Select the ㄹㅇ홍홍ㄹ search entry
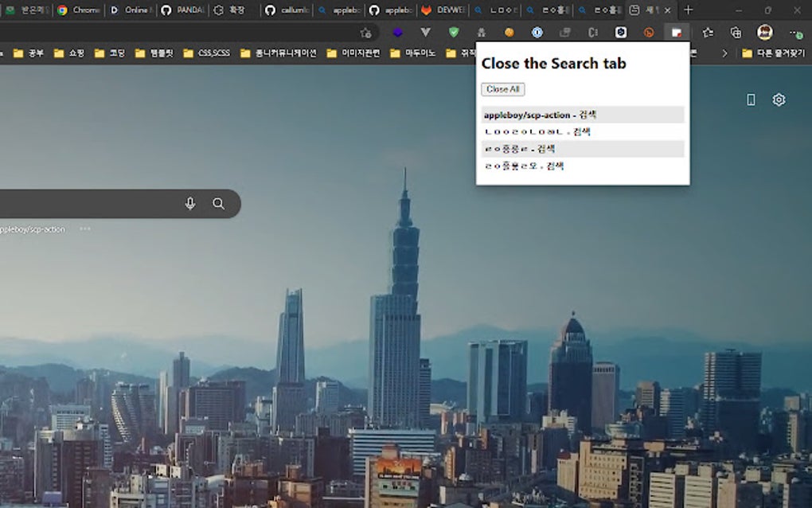Screen dimensions: 812x508 [583, 149]
